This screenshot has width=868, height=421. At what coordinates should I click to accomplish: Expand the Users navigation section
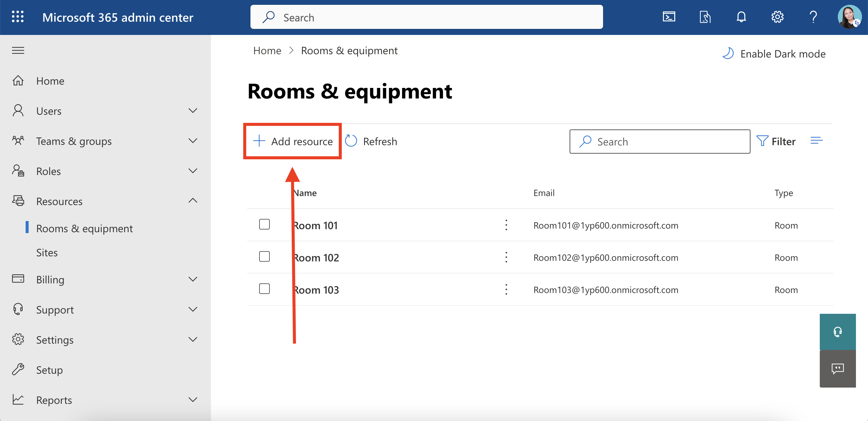coord(192,111)
